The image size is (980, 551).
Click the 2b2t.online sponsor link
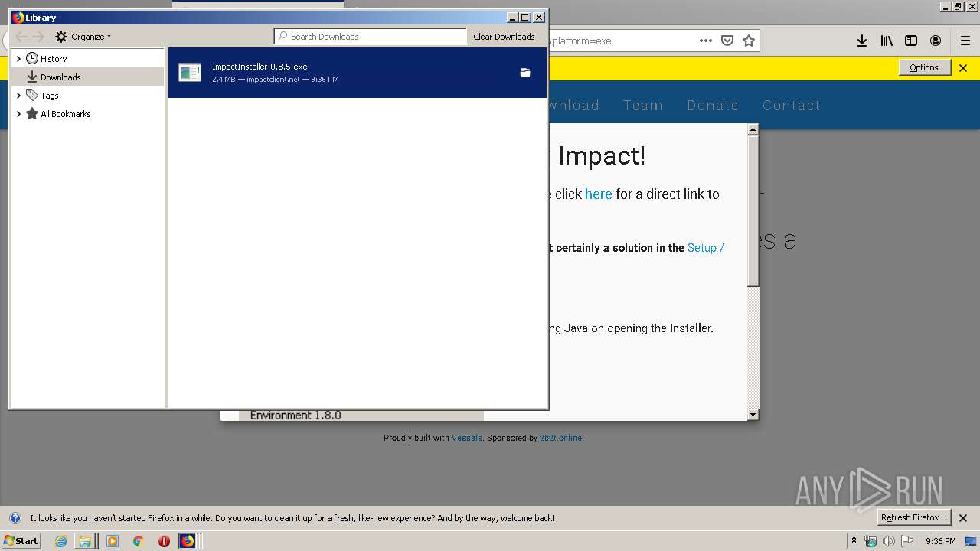(x=560, y=438)
